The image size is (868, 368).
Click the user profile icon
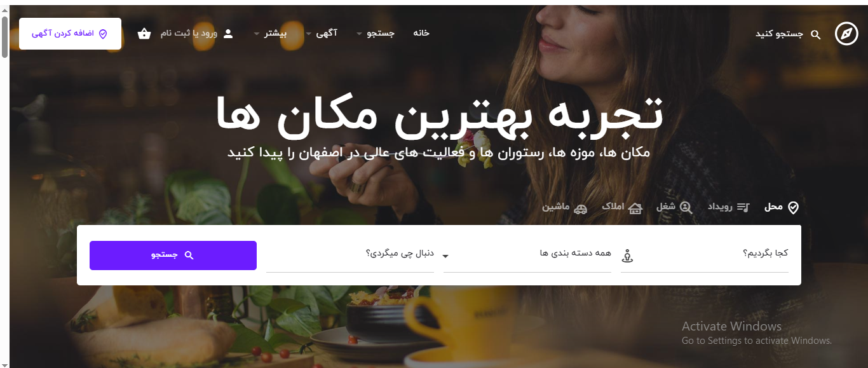point(229,33)
